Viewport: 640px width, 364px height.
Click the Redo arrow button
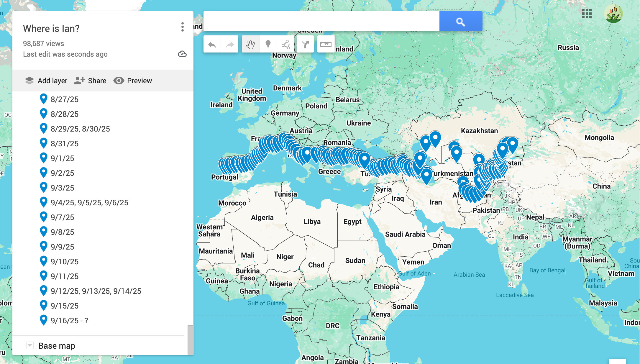tap(230, 45)
